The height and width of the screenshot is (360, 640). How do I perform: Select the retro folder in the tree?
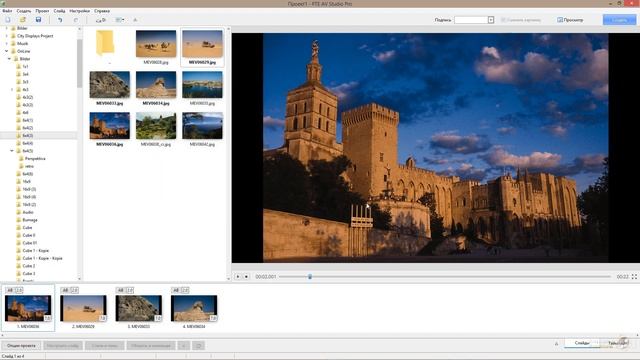[x=29, y=166]
